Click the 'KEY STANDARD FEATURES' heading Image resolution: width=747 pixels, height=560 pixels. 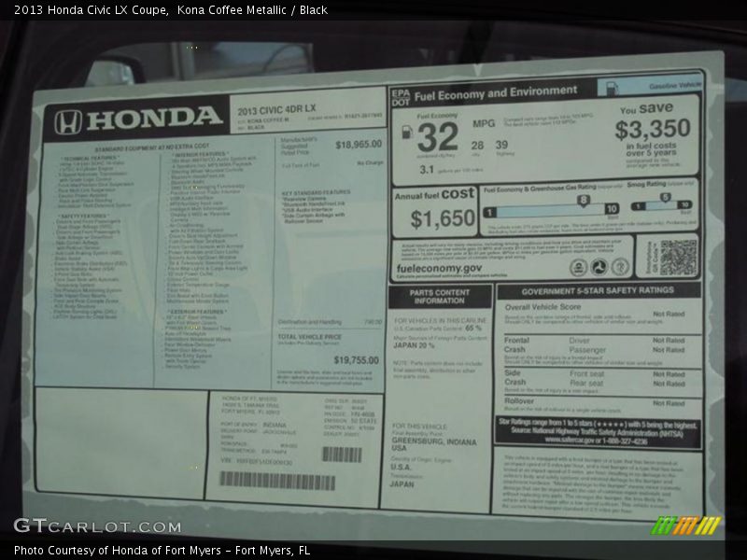[316, 192]
